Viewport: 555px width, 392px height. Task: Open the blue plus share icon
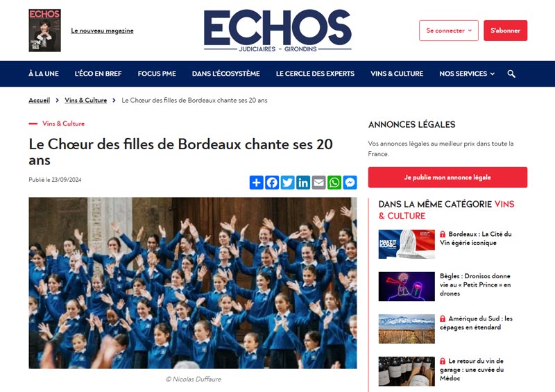(256, 182)
